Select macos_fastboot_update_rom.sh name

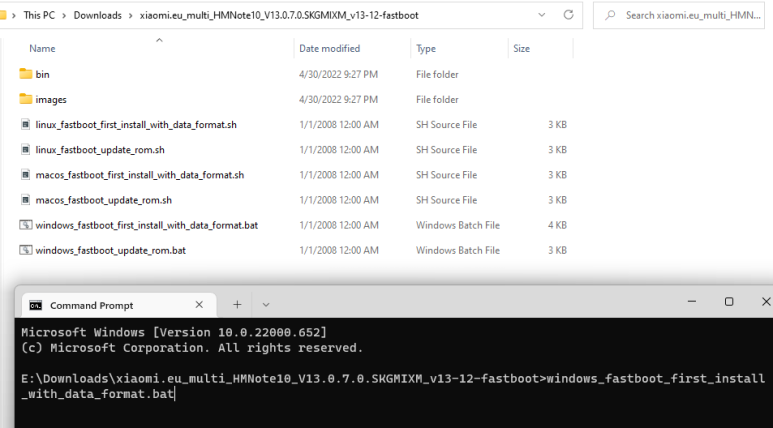[104, 200]
